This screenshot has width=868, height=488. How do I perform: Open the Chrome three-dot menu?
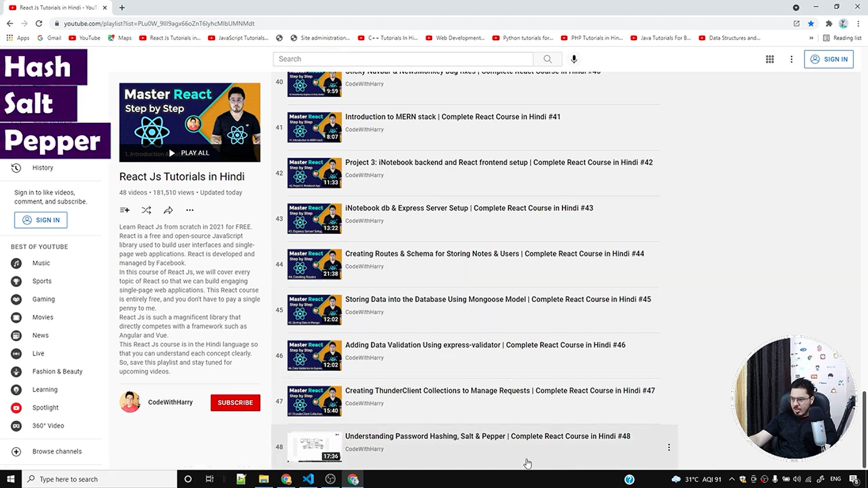tap(858, 23)
